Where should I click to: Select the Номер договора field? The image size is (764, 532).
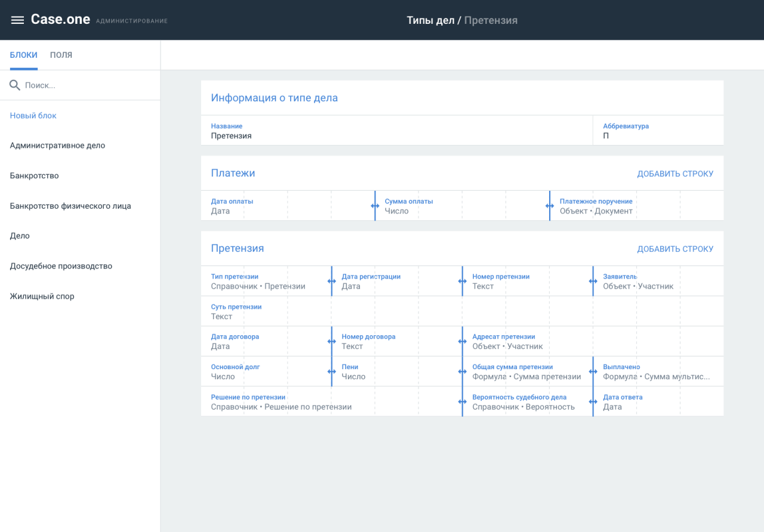point(397,341)
